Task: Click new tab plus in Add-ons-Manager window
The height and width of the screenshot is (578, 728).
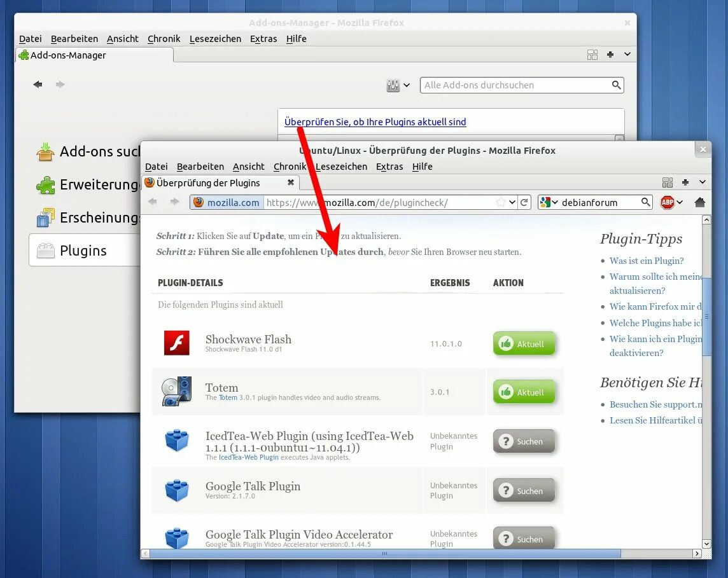Action: pyautogui.click(x=610, y=55)
